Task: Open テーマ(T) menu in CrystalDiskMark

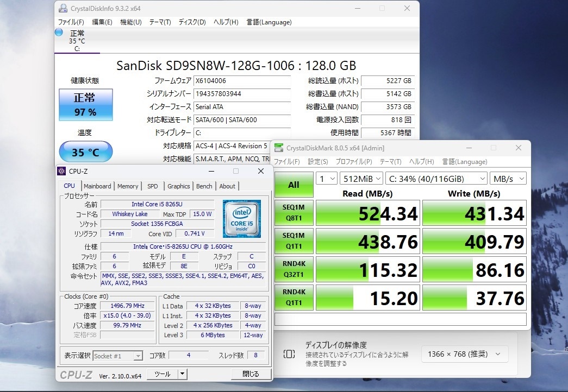Action: point(390,162)
